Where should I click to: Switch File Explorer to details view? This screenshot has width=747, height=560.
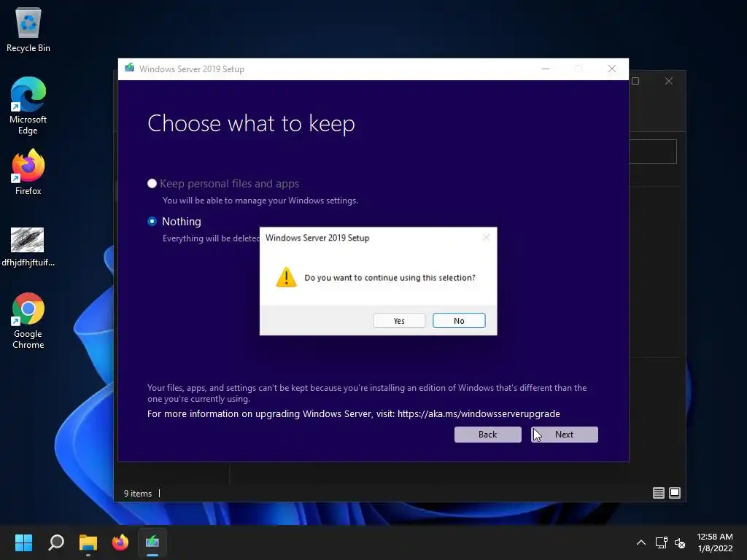click(659, 493)
